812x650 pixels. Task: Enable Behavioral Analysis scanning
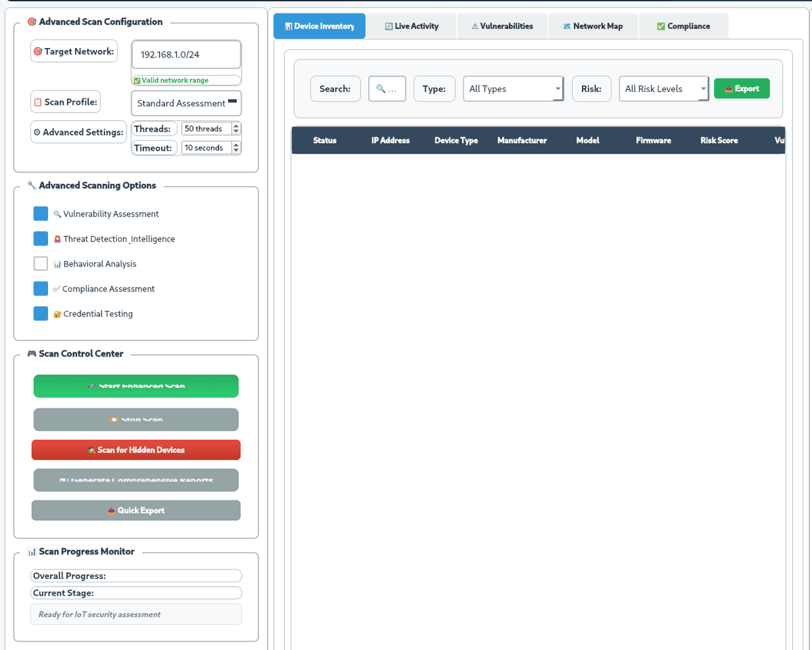click(41, 263)
